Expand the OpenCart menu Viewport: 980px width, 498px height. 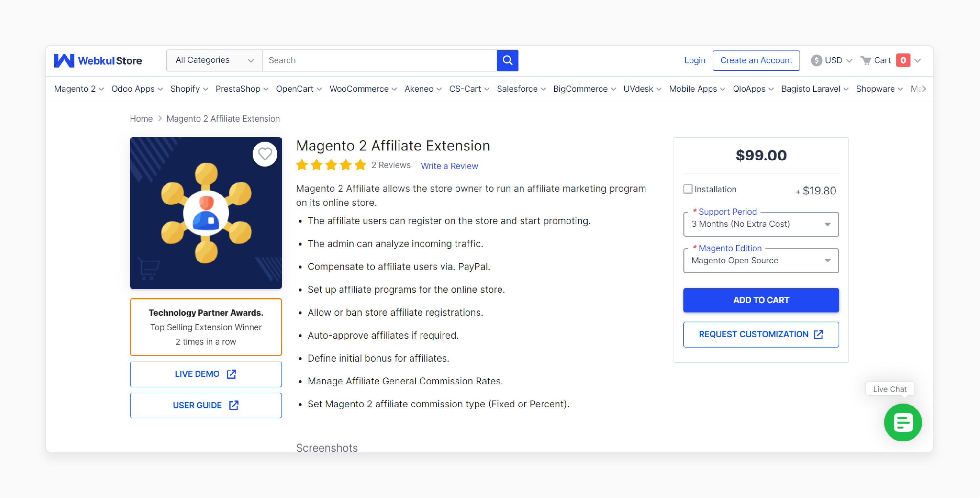point(299,89)
